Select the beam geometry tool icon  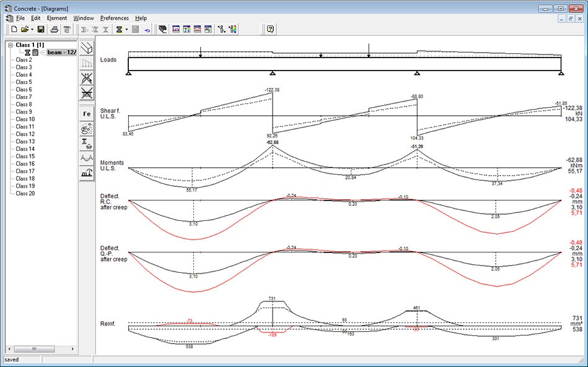(x=87, y=47)
